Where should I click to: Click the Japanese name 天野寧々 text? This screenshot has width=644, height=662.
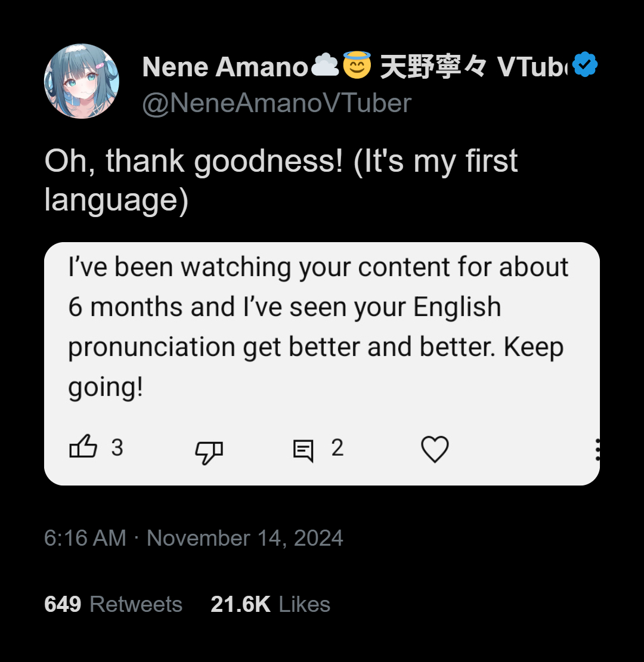point(434,67)
